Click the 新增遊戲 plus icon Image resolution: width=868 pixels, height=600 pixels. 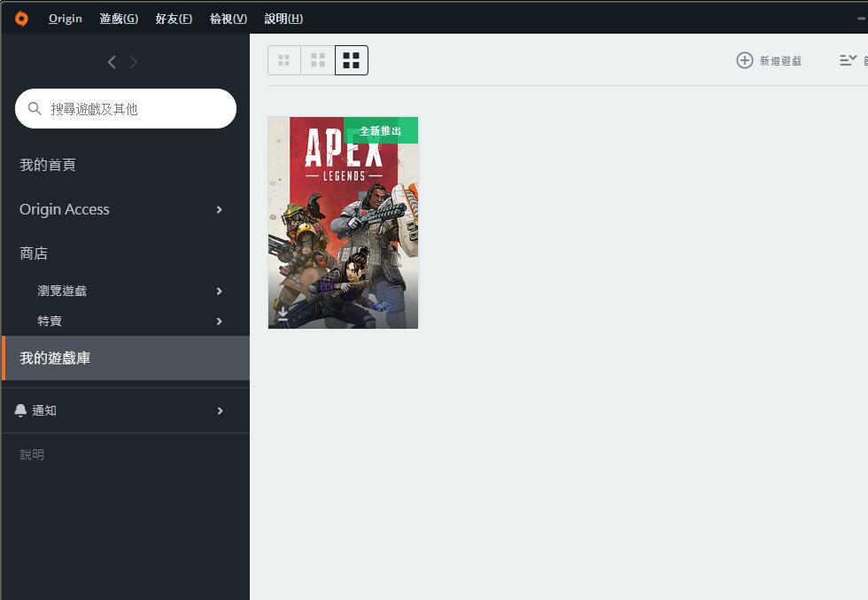(x=745, y=60)
